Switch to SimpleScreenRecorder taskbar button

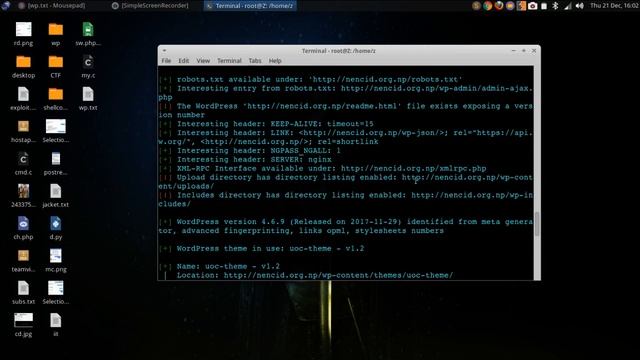pyautogui.click(x=150, y=6)
